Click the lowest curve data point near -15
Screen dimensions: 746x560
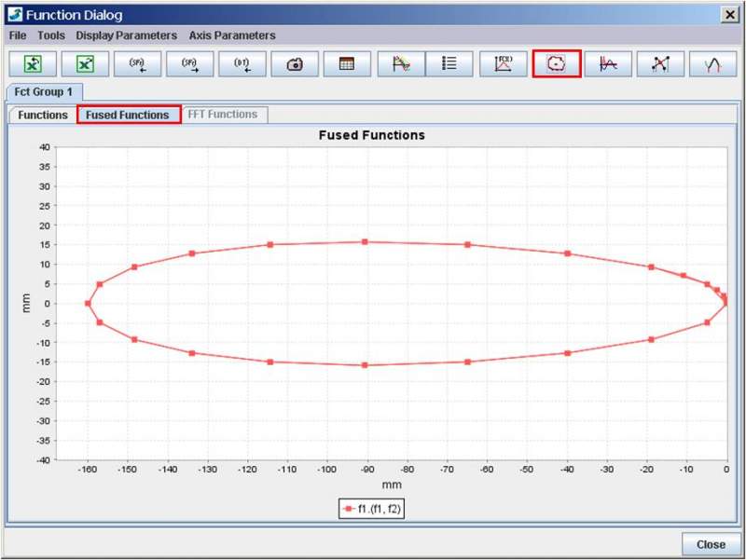[x=365, y=365]
